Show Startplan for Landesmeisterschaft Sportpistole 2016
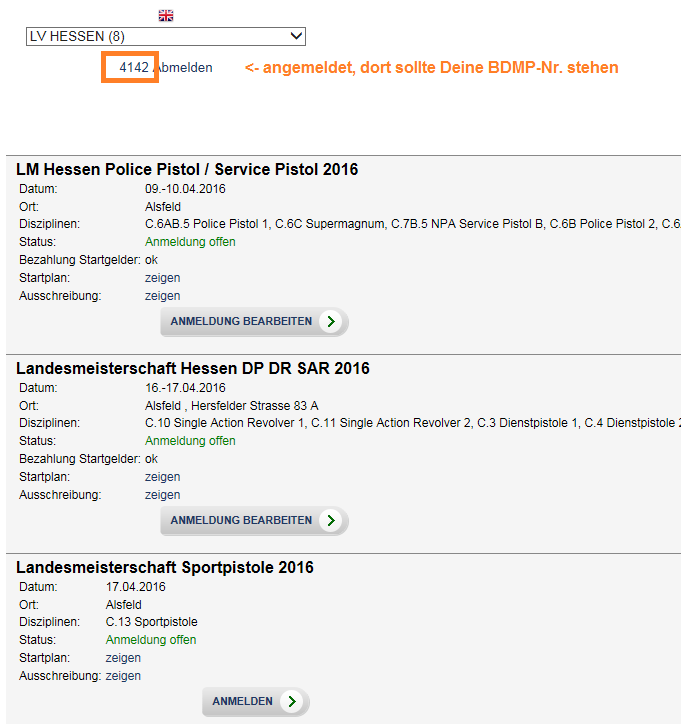The width and height of the screenshot is (681, 724). pyautogui.click(x=123, y=658)
